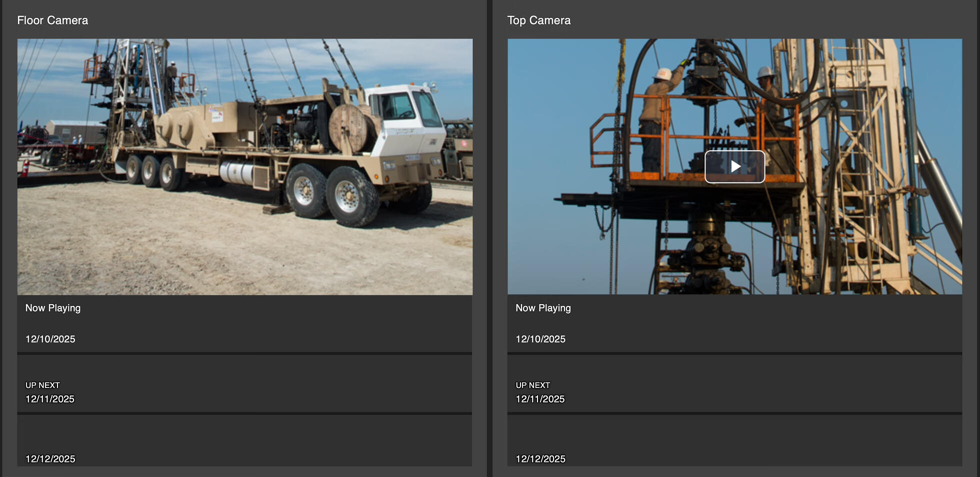Image resolution: width=980 pixels, height=477 pixels.
Task: Click the Floor Camera video of the truck
Action: tap(244, 166)
